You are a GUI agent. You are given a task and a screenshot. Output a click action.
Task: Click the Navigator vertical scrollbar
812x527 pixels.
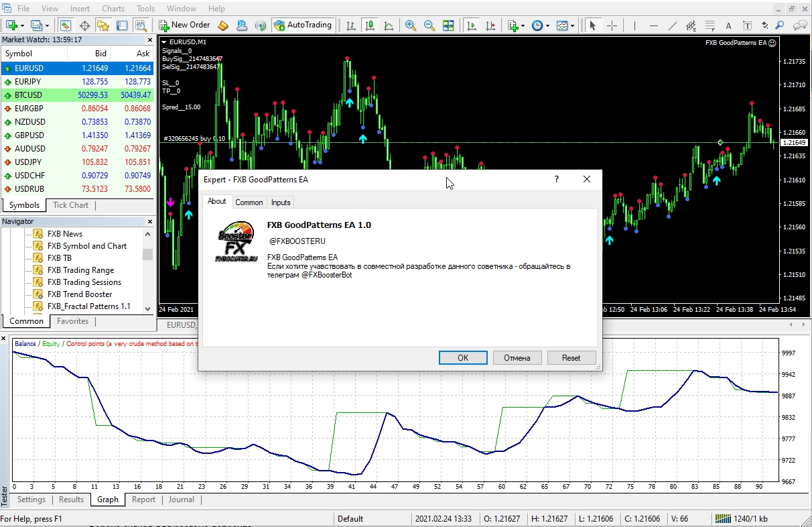[x=147, y=272]
